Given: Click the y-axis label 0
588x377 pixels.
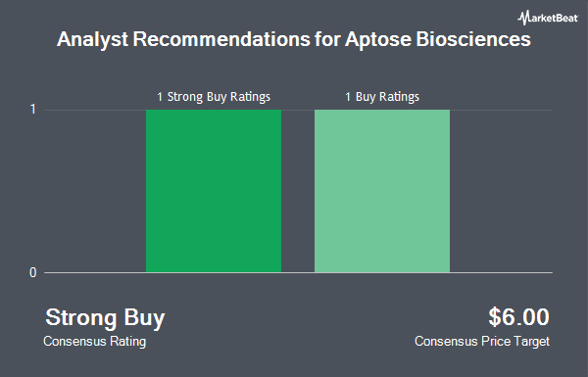Looking at the screenshot, I should pos(33,273).
